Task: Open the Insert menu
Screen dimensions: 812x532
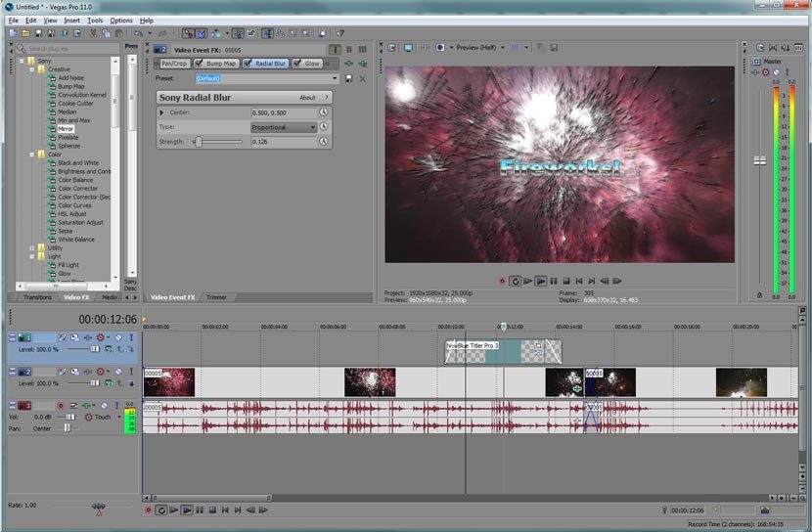Action: pos(72,21)
